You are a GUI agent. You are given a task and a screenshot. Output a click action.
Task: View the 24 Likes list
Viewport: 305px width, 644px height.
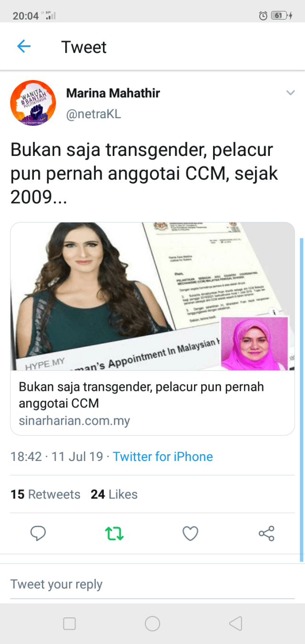(114, 494)
